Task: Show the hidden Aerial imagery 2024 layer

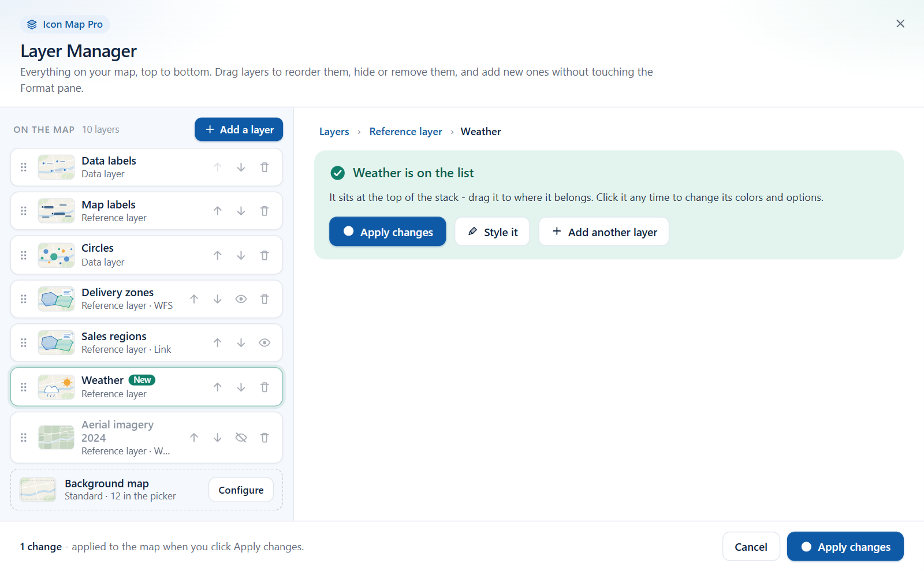Action: [241, 438]
